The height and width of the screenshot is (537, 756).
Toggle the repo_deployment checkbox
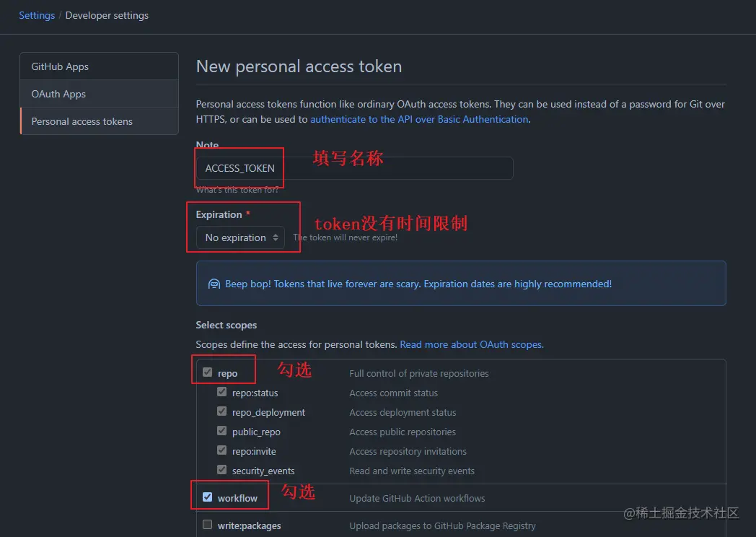pos(221,411)
